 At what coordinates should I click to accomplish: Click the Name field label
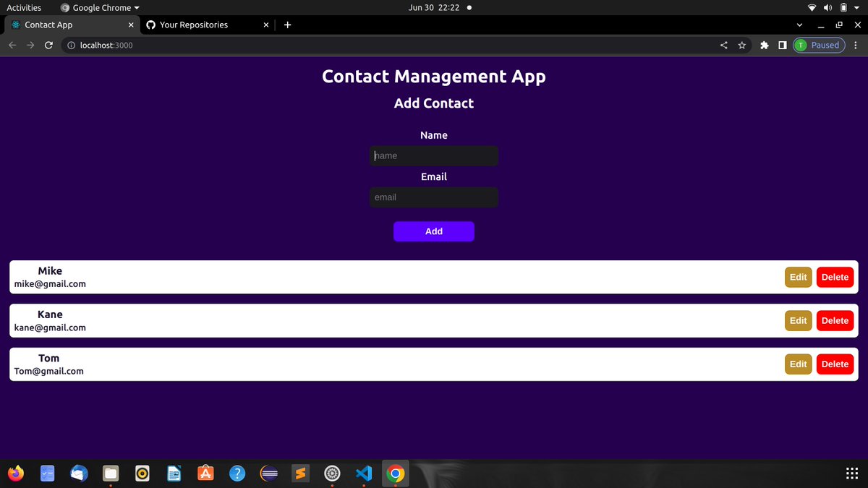click(434, 135)
